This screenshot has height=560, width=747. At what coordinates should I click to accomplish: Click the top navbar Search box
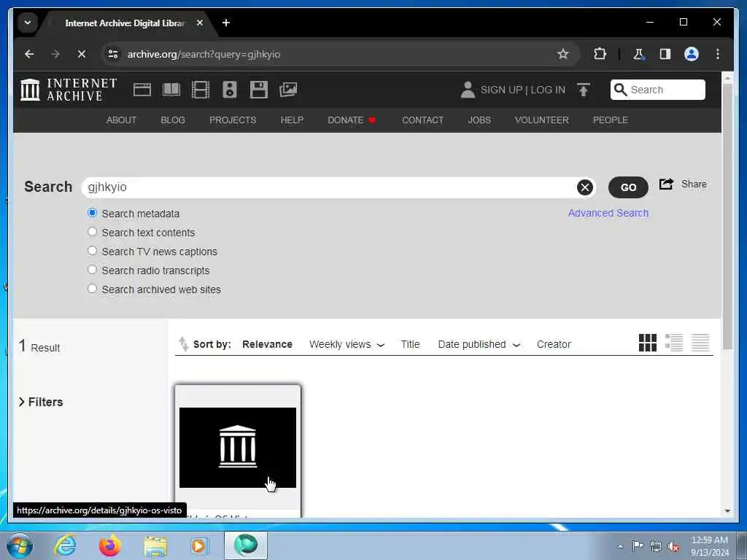(x=657, y=90)
